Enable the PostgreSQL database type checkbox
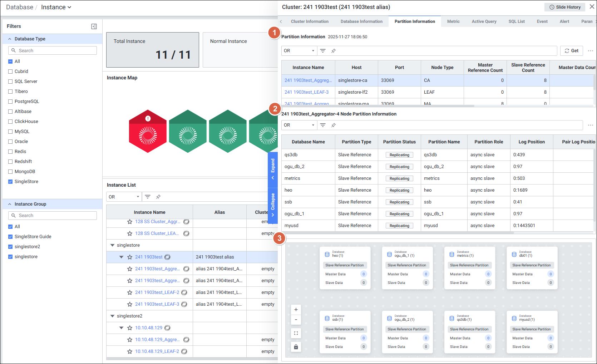The height and width of the screenshot is (364, 597). (x=10, y=102)
